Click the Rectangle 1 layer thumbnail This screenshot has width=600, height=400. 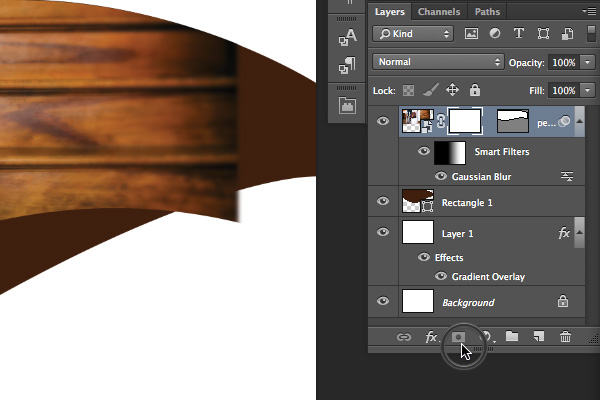click(418, 201)
